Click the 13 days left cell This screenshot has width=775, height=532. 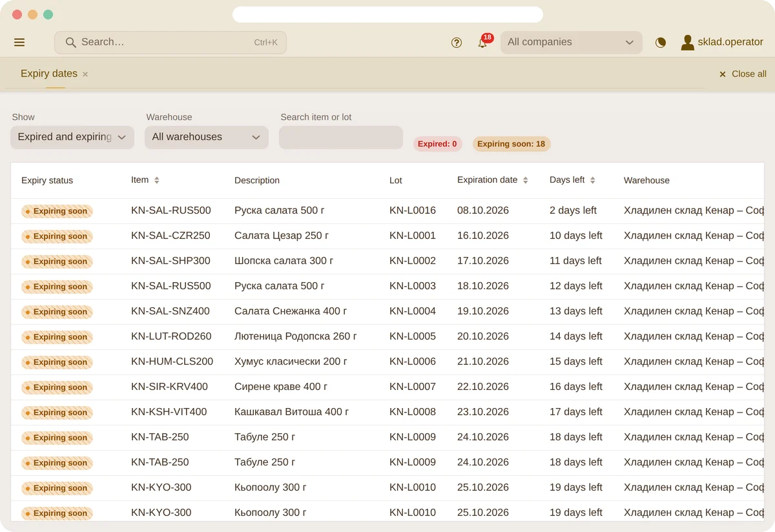[x=576, y=311]
